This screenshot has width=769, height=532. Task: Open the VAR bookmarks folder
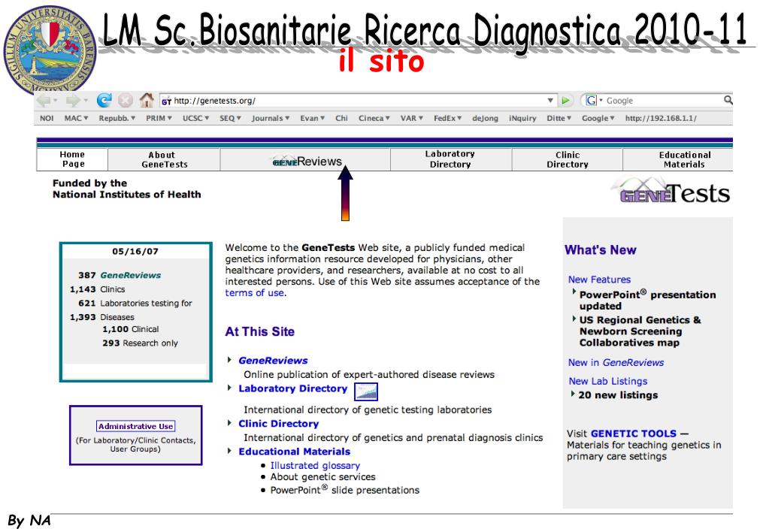(x=411, y=118)
